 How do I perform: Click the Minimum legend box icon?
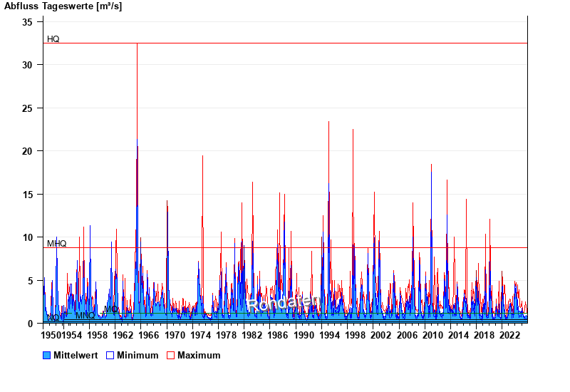click(x=110, y=355)
